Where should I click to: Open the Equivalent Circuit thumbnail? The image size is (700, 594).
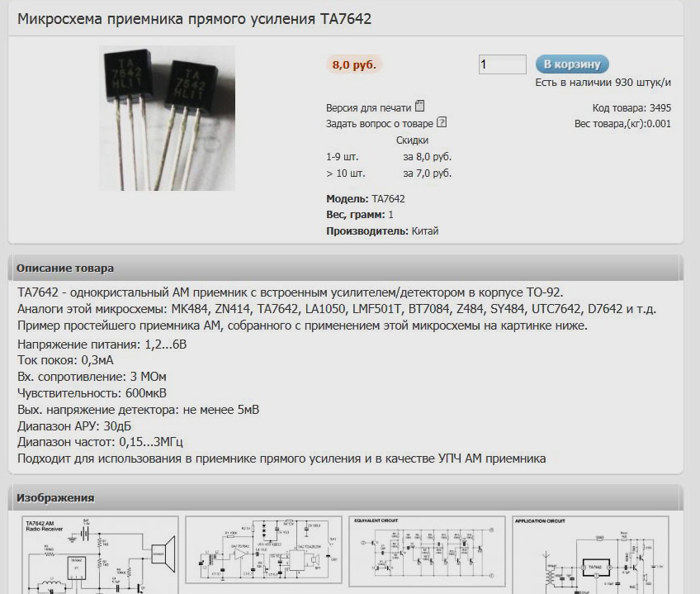428,551
